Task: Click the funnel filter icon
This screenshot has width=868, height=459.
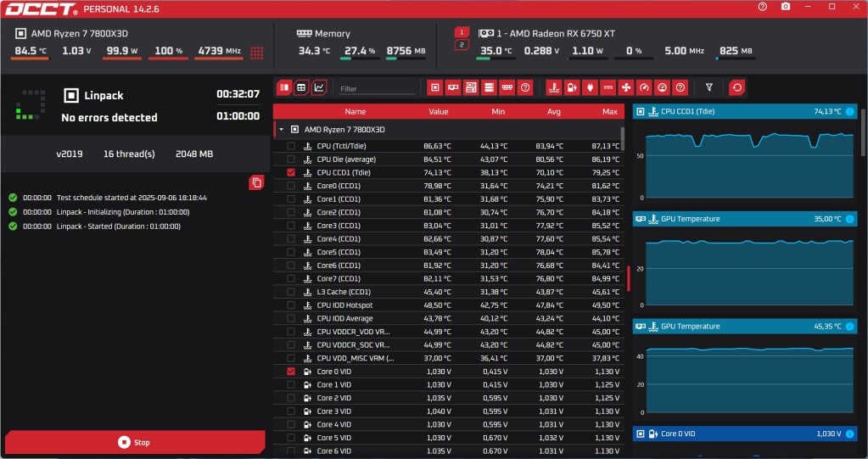Action: click(x=709, y=87)
